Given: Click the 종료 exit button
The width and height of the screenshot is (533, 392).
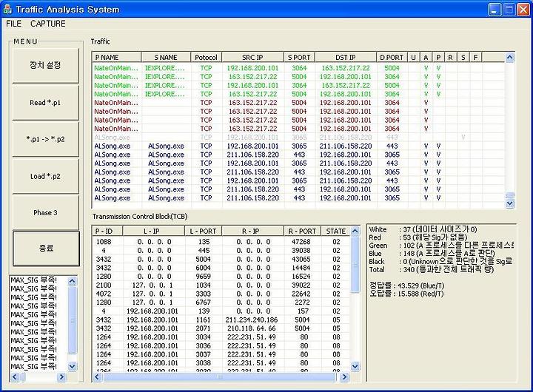Looking at the screenshot, I should click(x=46, y=249).
